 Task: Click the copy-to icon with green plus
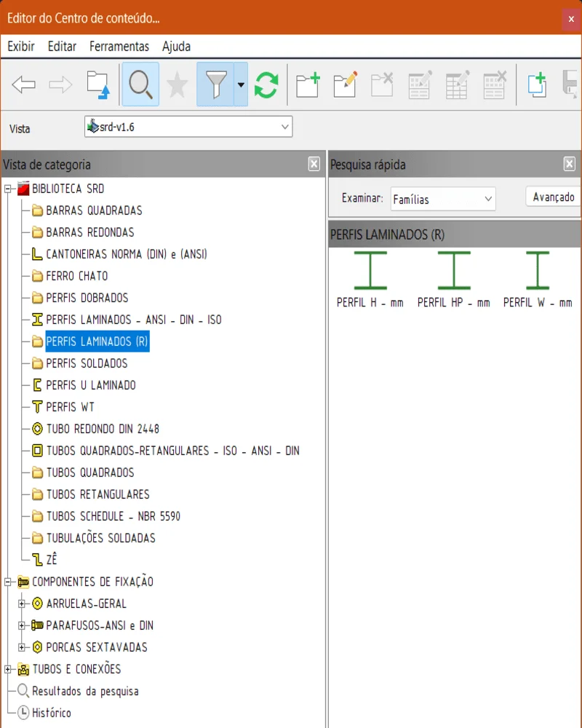point(537,85)
